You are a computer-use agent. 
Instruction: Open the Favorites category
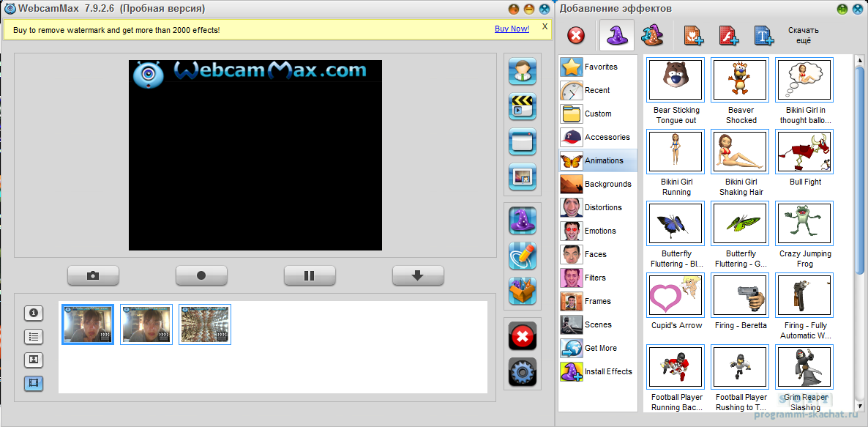click(x=598, y=67)
